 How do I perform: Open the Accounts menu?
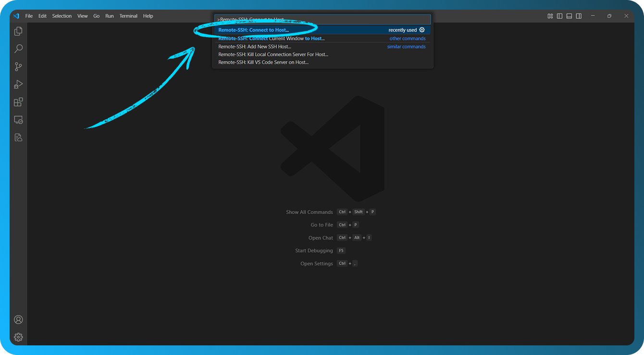tap(18, 319)
